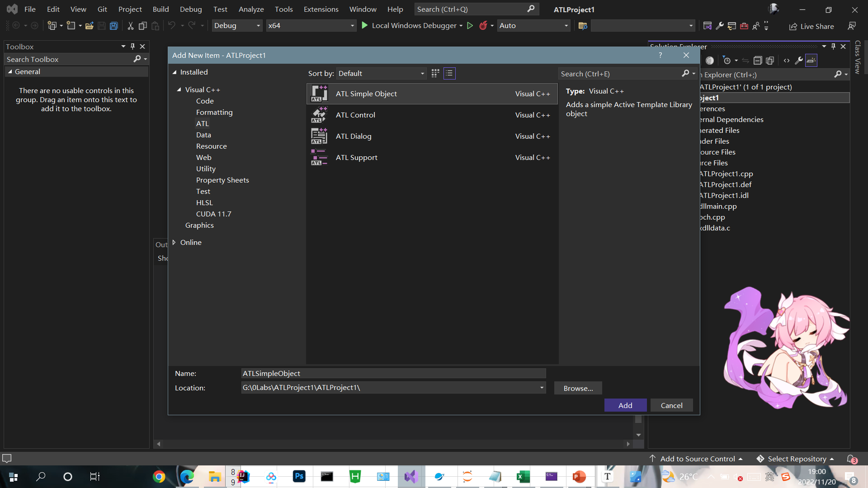Viewport: 868px width, 488px height.
Task: Toggle pin on the Toolbox panel
Action: coord(132,46)
